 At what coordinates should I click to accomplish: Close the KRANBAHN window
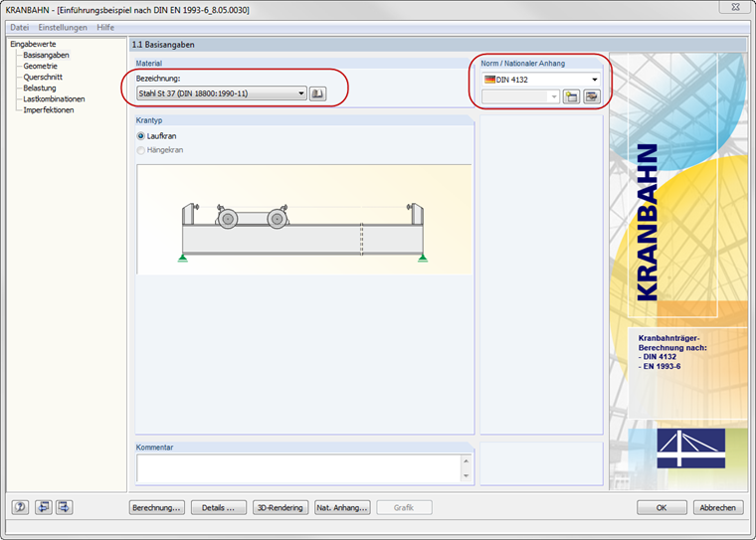[735, 6]
